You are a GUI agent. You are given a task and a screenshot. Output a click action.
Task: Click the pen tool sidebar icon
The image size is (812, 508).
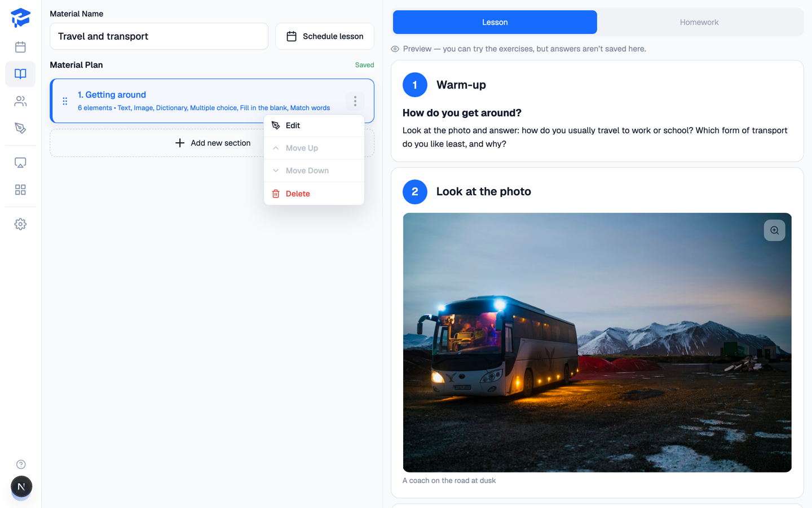[20, 128]
